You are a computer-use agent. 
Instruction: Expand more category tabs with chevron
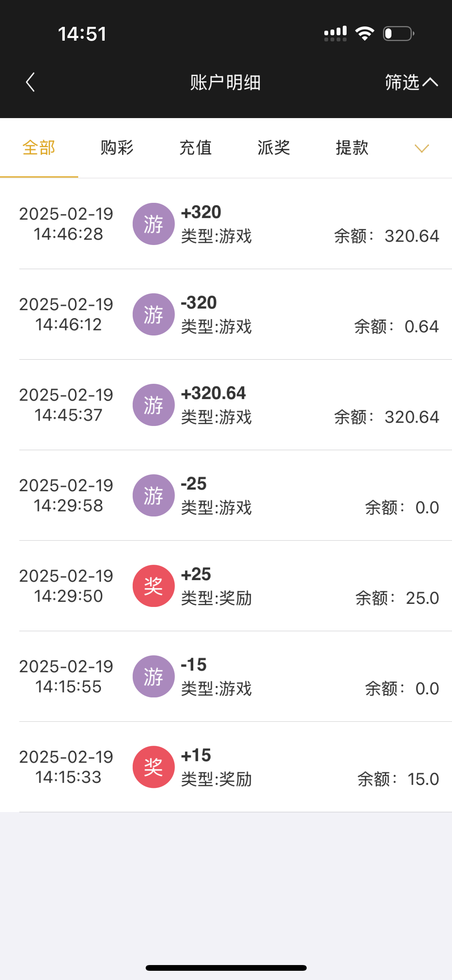click(422, 148)
